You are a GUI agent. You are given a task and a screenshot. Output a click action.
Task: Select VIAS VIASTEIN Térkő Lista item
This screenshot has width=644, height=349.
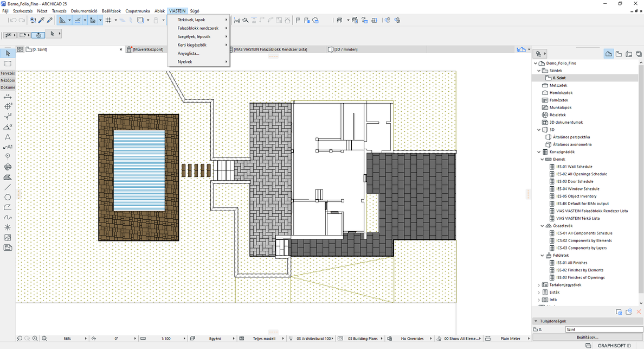tap(578, 219)
